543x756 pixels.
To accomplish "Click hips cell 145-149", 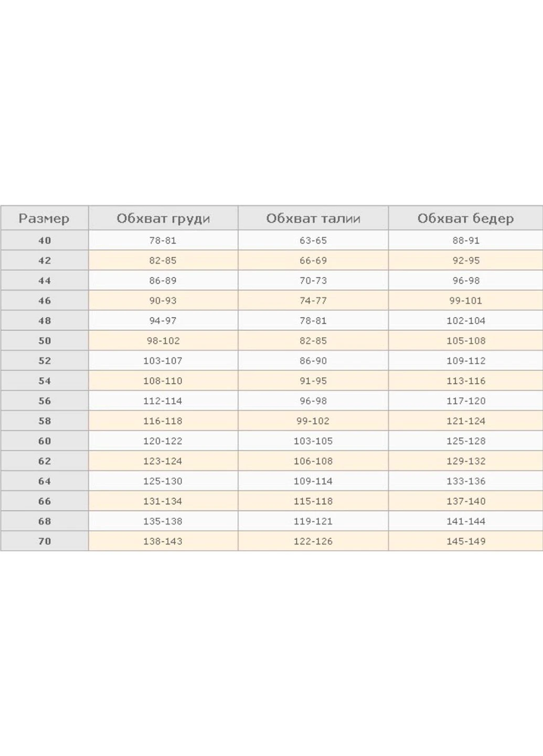I will click(466, 541).
